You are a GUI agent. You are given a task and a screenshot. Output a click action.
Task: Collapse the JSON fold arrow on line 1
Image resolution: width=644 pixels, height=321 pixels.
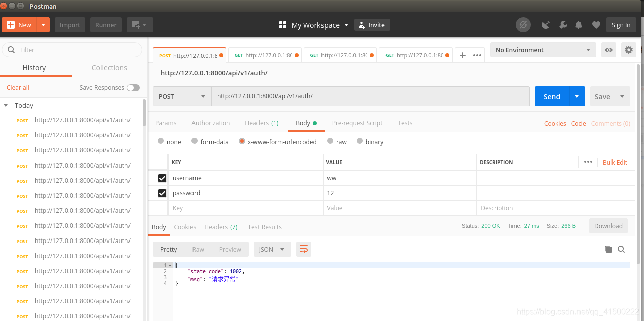point(170,265)
